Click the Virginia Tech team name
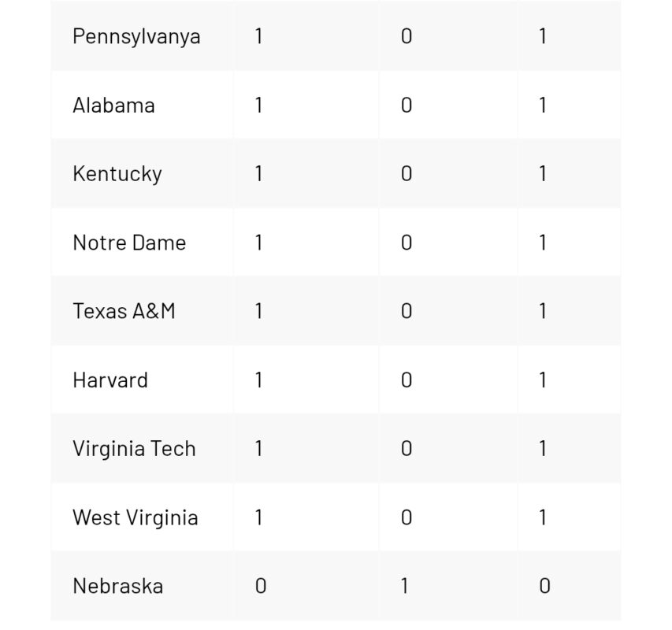Image resolution: width=672 pixels, height=630 pixels. coord(134,449)
